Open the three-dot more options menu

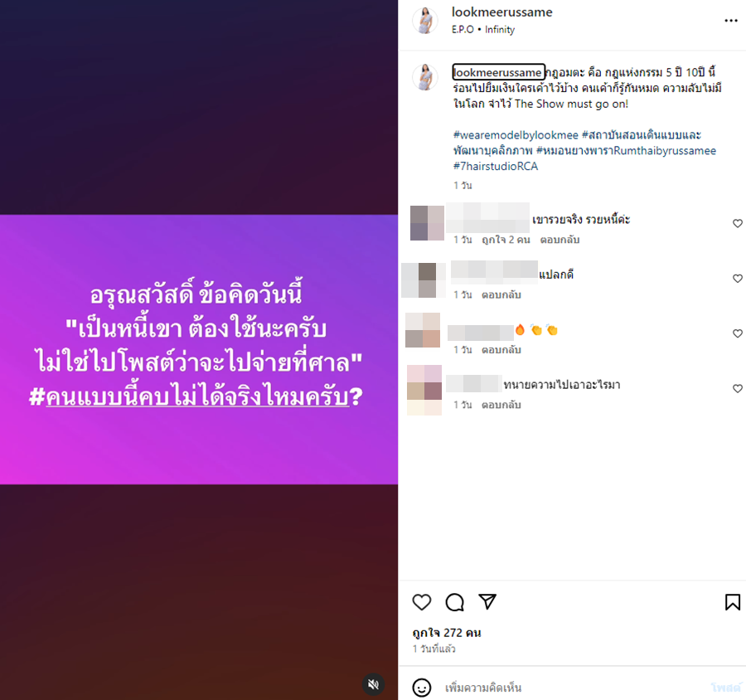coord(731,21)
